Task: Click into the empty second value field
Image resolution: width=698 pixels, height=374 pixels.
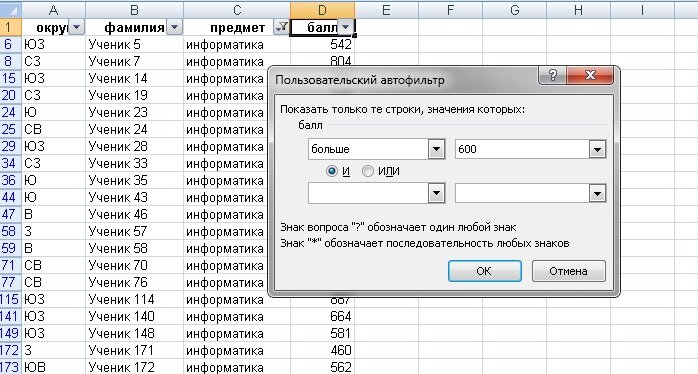Action: (x=522, y=194)
